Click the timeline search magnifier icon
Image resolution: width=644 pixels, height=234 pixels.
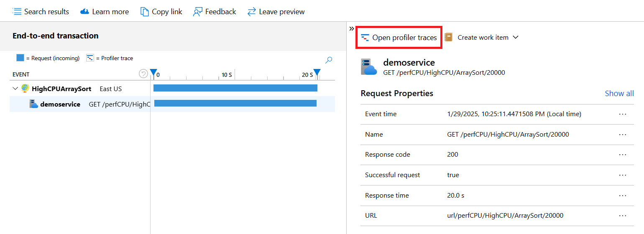click(329, 60)
